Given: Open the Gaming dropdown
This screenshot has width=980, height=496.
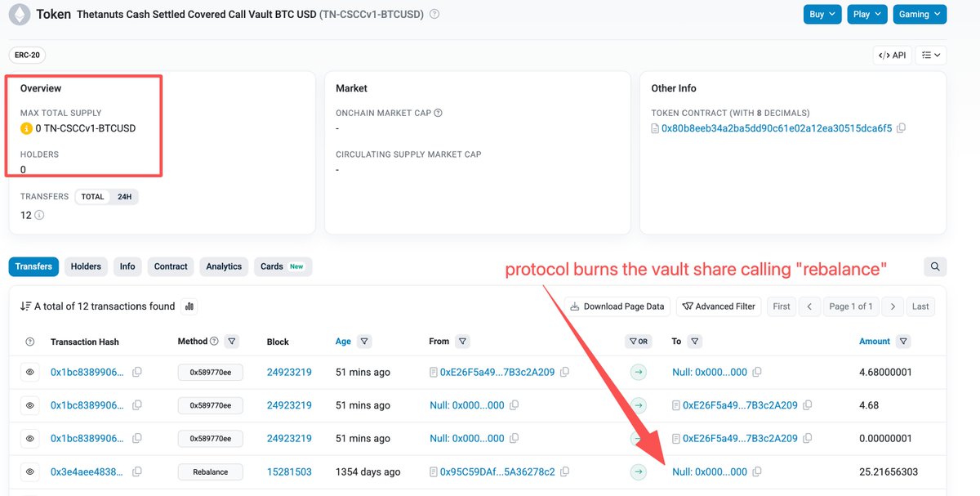Looking at the screenshot, I should [x=919, y=14].
